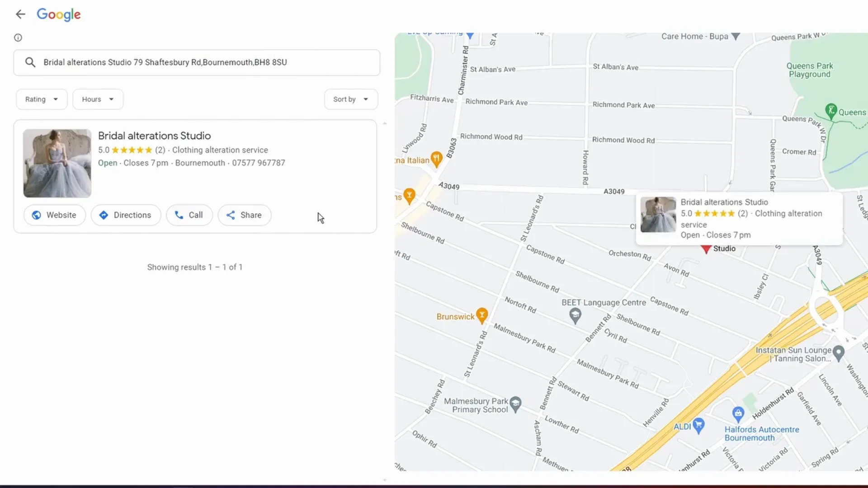Select the ALDI shopping cart marker

tap(699, 426)
